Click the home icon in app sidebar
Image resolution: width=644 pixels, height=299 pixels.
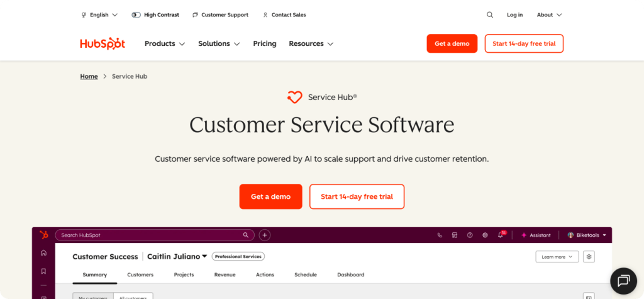[x=43, y=252]
